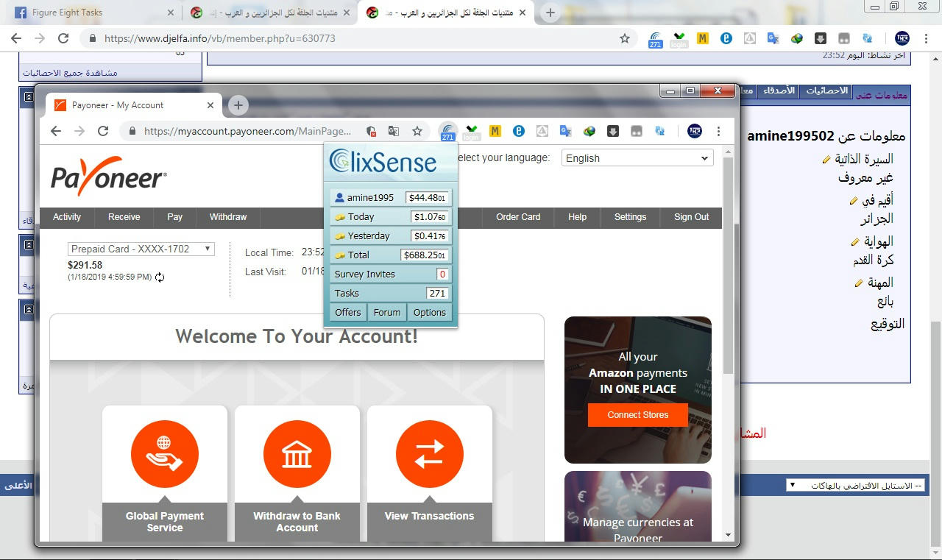Open new tab in Payoneer window

238,105
